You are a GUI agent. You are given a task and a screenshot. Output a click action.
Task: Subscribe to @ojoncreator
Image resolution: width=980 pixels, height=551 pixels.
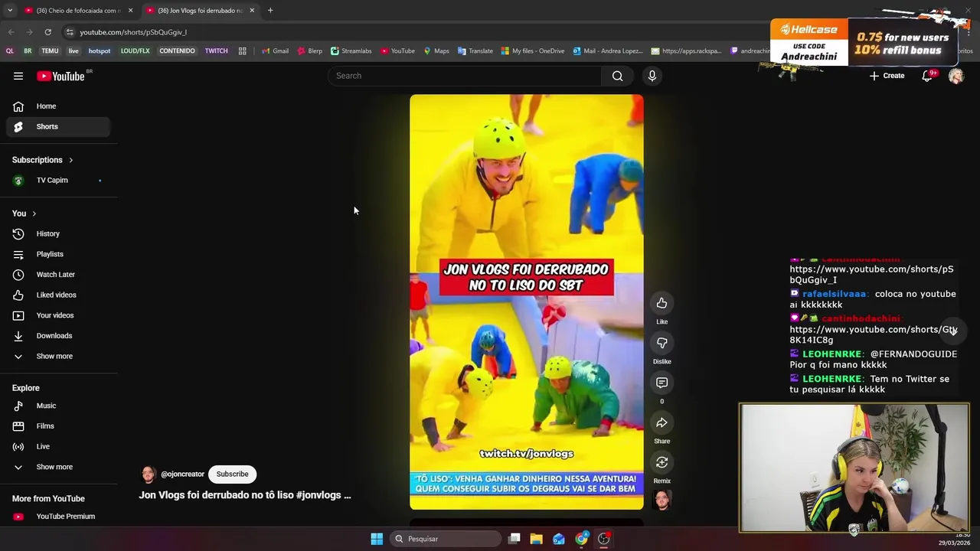click(x=232, y=474)
